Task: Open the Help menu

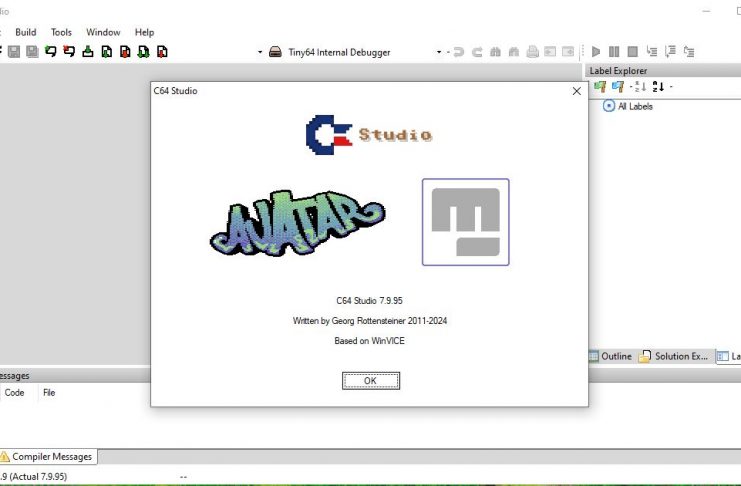Action: pyautogui.click(x=144, y=32)
